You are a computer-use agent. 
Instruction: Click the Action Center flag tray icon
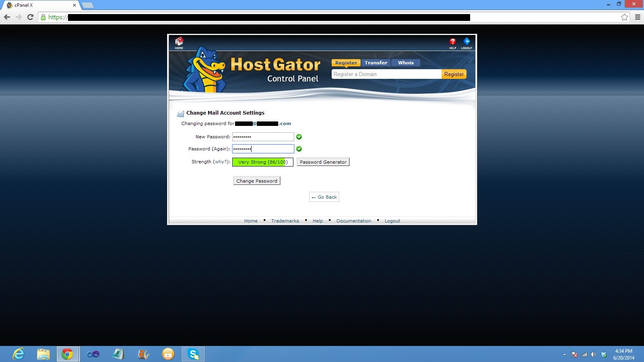(574, 354)
